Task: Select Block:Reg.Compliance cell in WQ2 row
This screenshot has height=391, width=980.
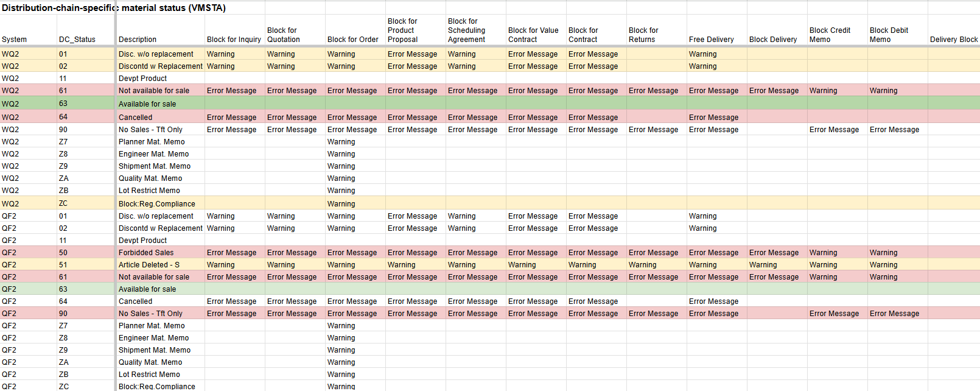Action: coord(157,204)
